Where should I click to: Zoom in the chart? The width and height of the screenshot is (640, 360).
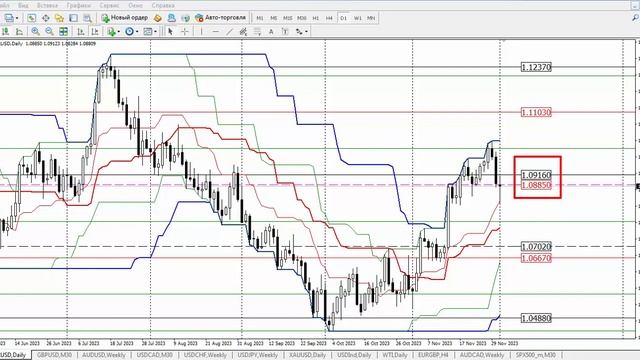click(x=36, y=31)
